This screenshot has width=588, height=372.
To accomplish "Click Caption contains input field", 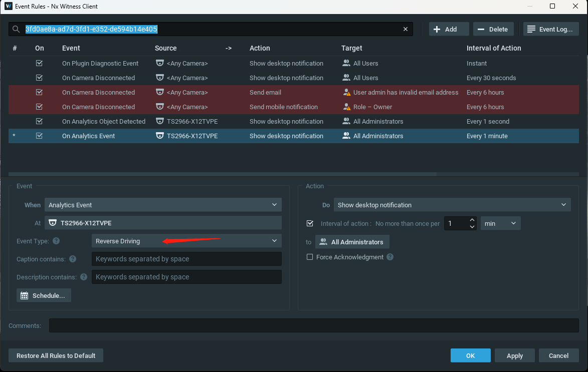I will (186, 259).
